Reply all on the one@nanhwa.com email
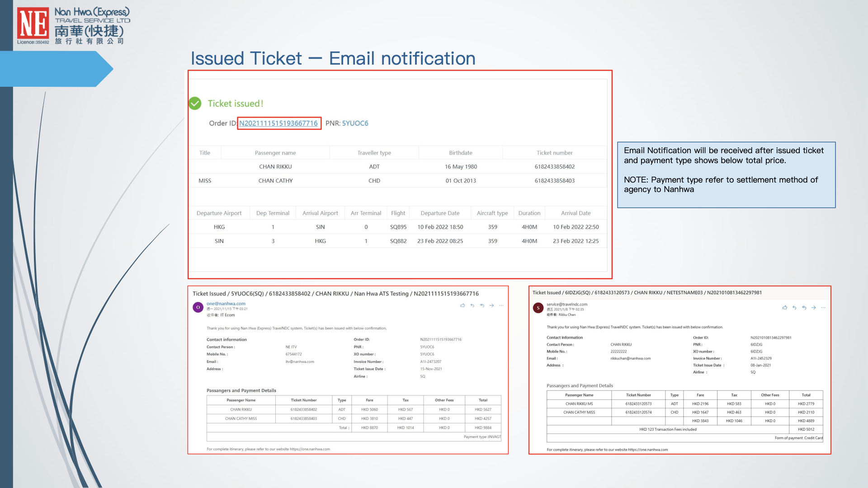This screenshot has width=868, height=488. coord(482,305)
